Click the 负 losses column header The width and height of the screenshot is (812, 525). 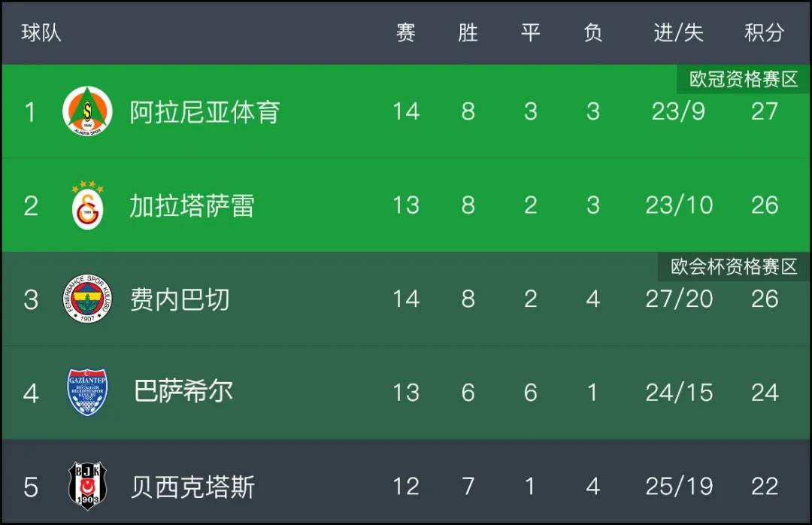click(593, 32)
